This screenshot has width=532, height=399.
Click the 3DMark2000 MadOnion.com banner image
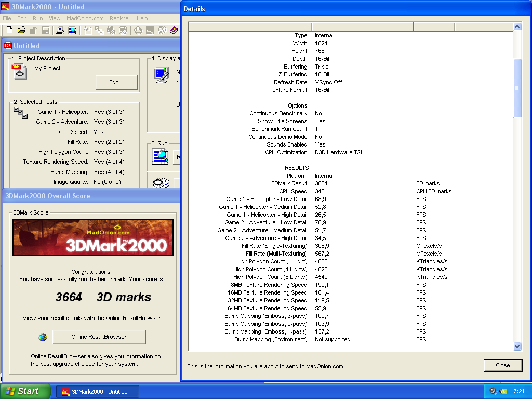coord(93,237)
